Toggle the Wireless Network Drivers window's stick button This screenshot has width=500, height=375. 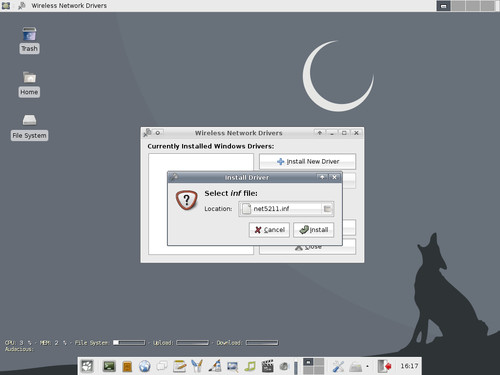(x=158, y=133)
